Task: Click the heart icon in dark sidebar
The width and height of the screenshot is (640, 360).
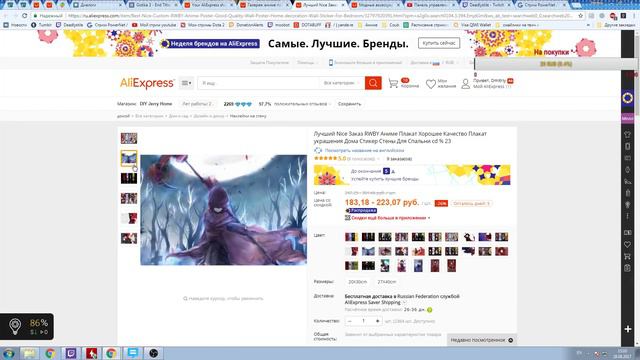Action: point(627,244)
